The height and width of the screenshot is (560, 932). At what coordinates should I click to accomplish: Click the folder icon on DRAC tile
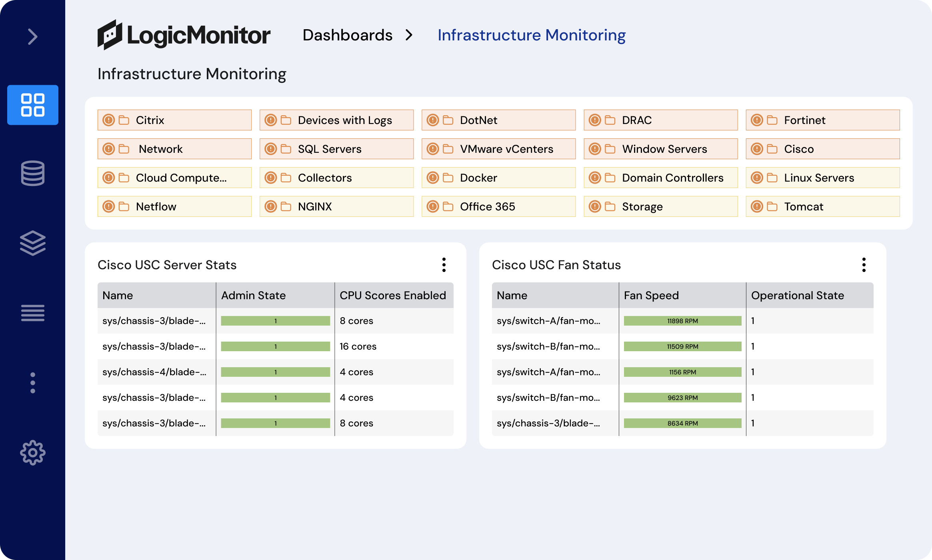click(x=610, y=120)
